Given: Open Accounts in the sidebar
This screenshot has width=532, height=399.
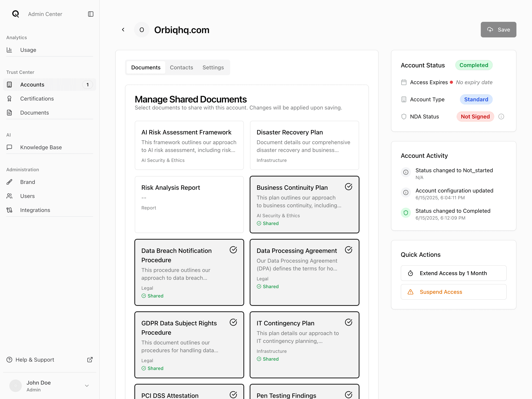Looking at the screenshot, I should [x=32, y=85].
